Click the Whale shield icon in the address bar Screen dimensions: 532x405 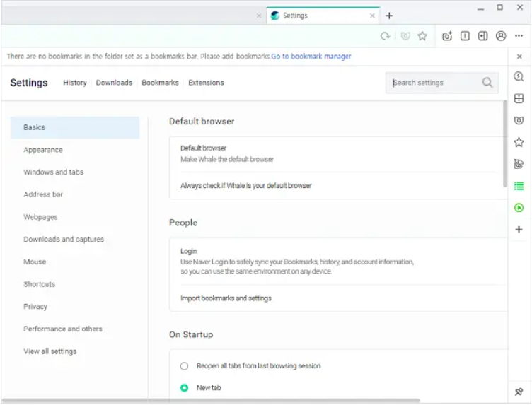point(405,36)
